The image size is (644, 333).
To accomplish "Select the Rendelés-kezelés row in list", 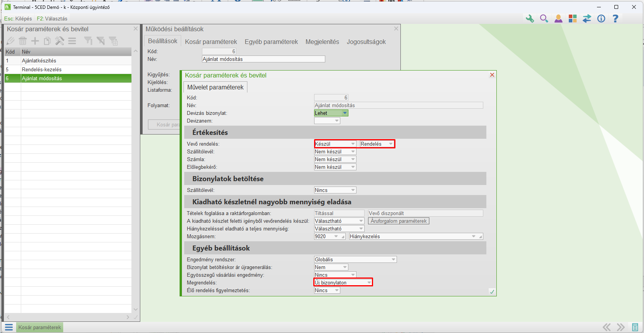I will click(x=42, y=69).
